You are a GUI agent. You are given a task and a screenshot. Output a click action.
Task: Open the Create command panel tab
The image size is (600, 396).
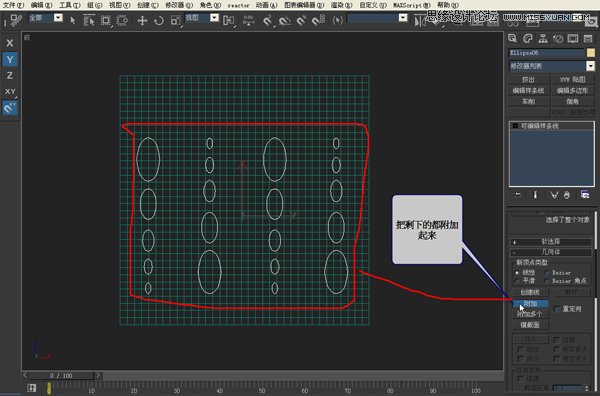click(512, 38)
